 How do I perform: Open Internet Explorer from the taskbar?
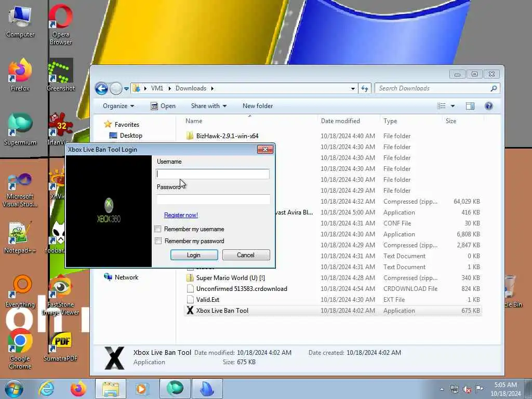(x=46, y=389)
